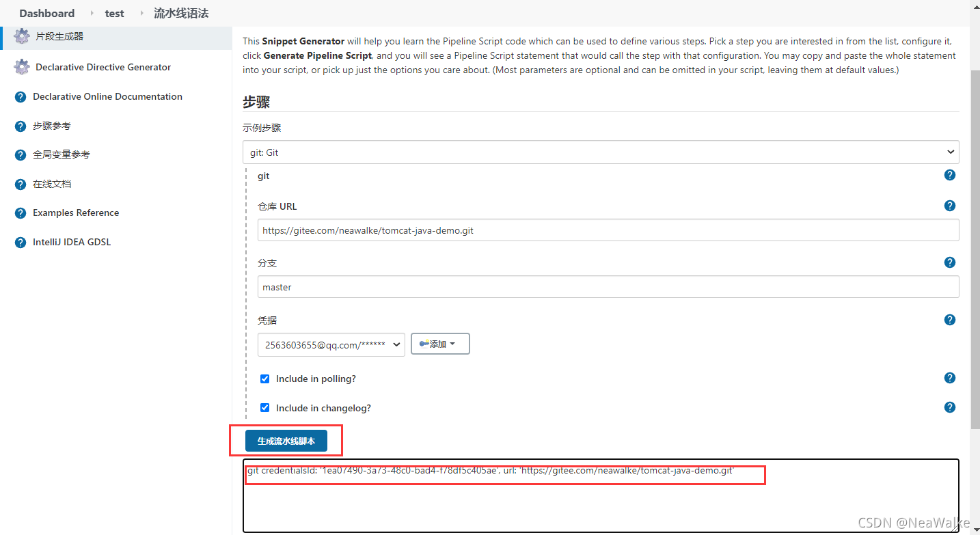Click the gear icon beside 片段生成器

point(22,37)
